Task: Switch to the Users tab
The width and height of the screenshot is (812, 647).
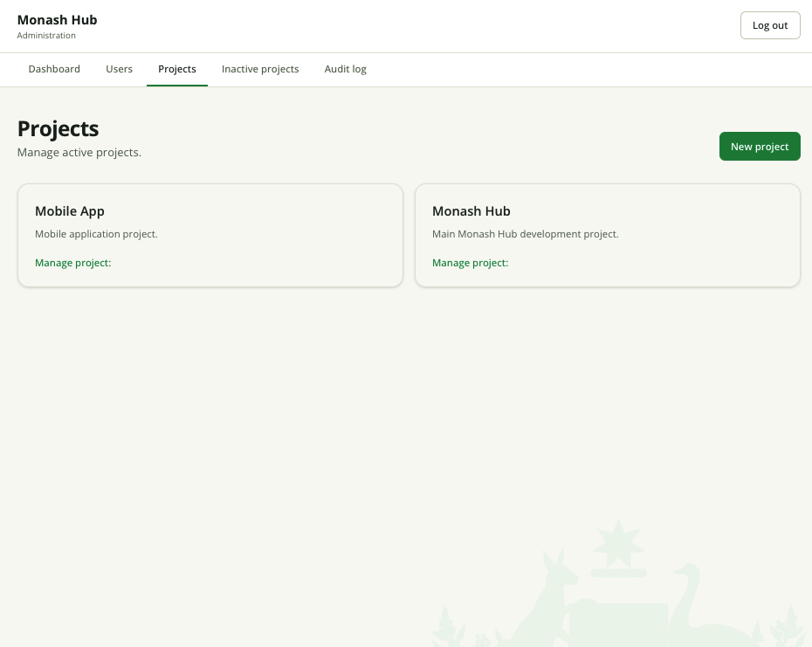Action: point(119,69)
